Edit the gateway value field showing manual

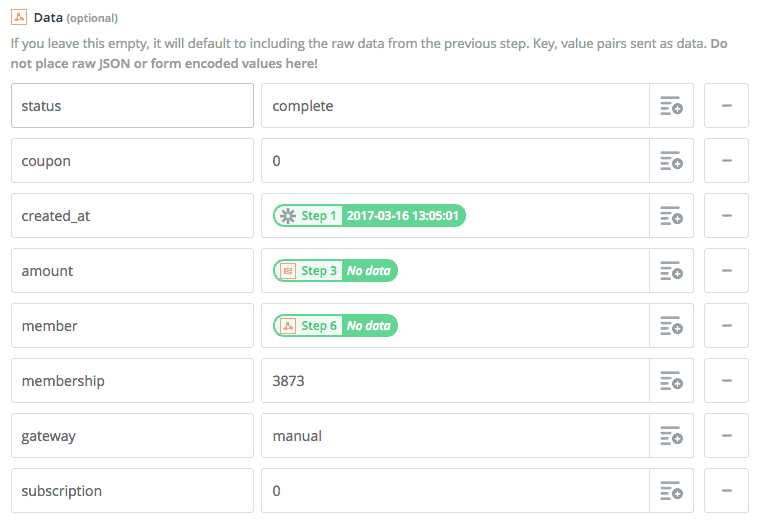[x=455, y=436]
